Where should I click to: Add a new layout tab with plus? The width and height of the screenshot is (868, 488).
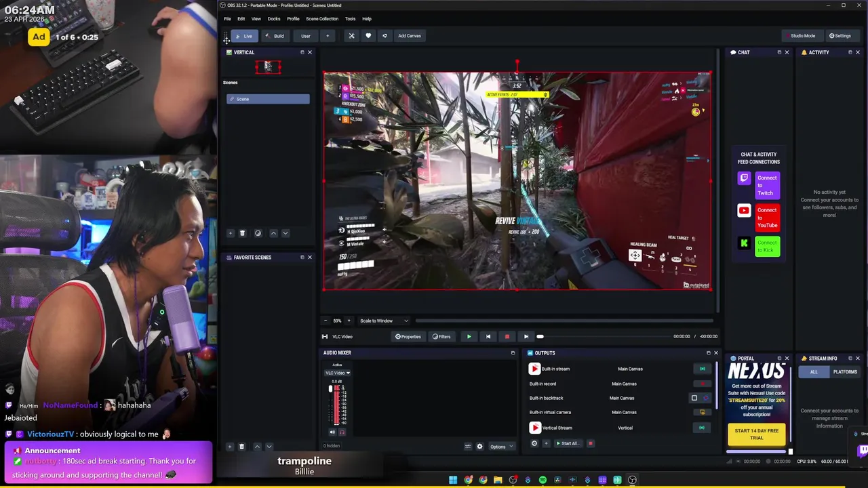coord(328,36)
